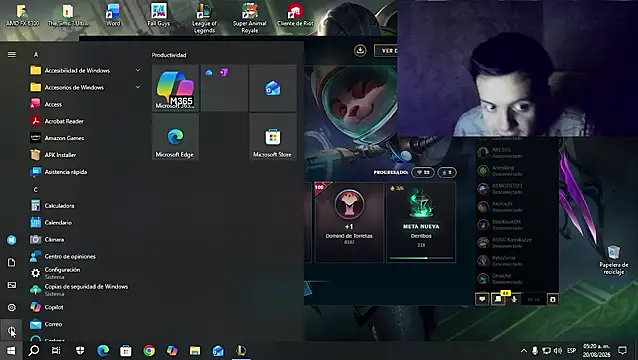Select the Super Animal Royale desktop icon
The height and width of the screenshot is (360, 638).
click(x=249, y=18)
